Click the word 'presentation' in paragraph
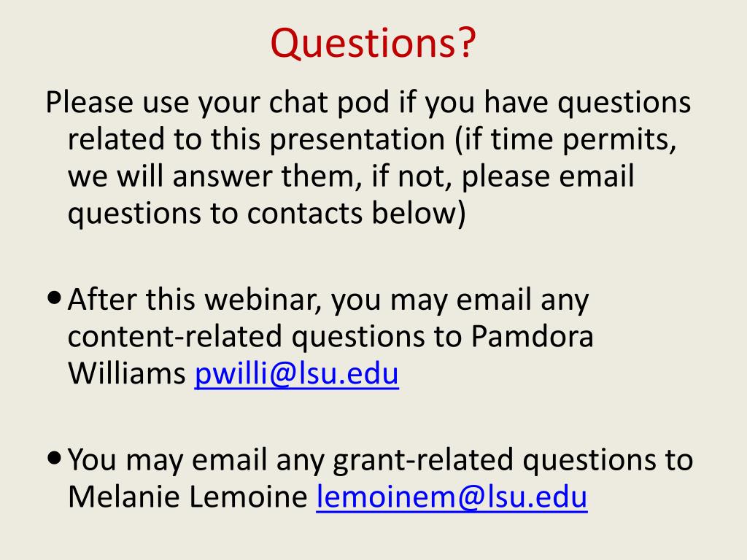The width and height of the screenshot is (747, 560). tap(357, 139)
